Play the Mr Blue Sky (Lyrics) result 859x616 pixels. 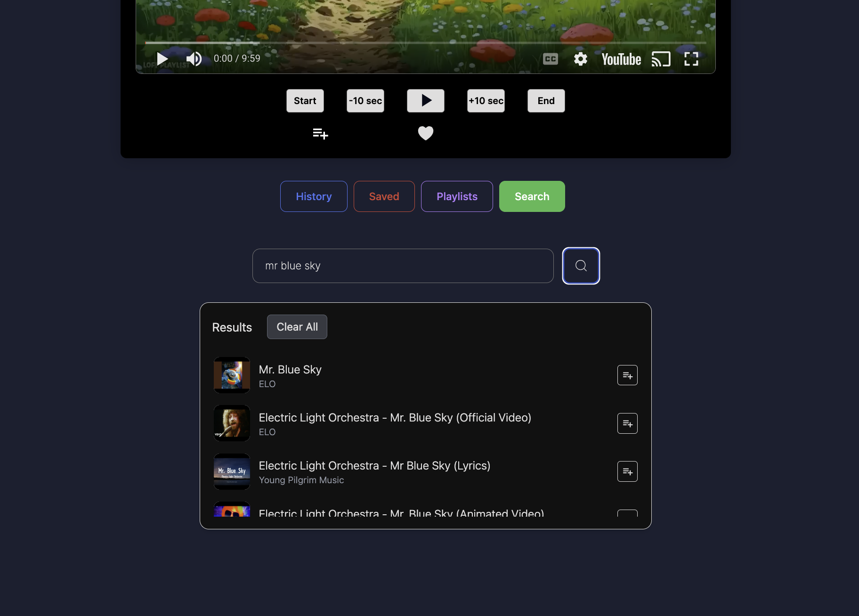pyautogui.click(x=374, y=466)
